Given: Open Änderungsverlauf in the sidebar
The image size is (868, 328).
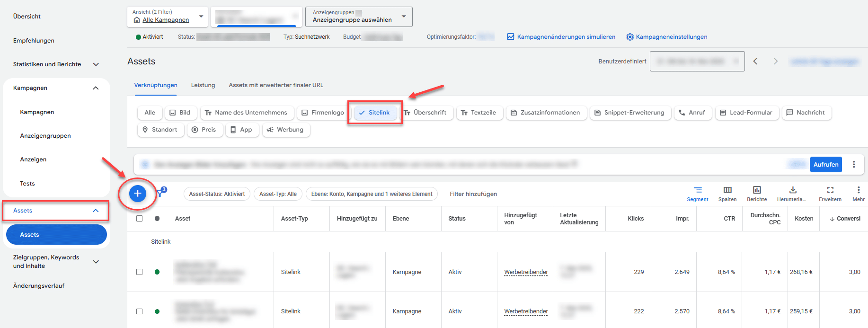Looking at the screenshot, I should (39, 286).
